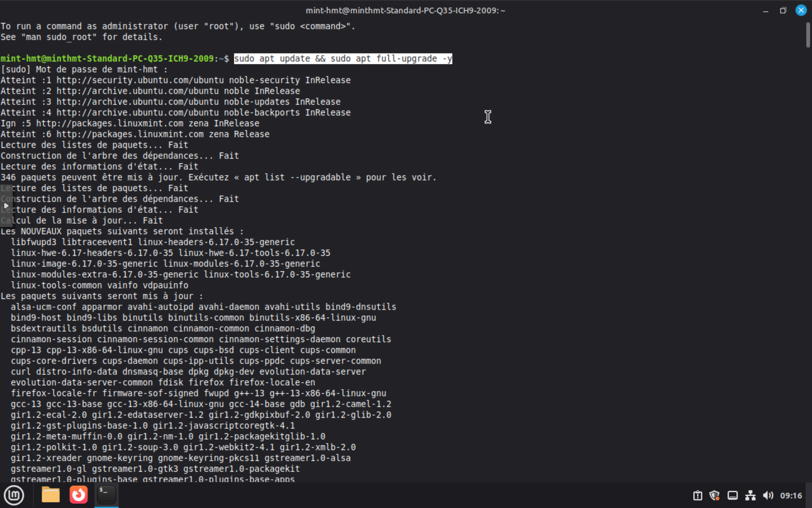Viewport: 812px width, 508px height.
Task: Open the clipboard tray icon
Action: [697, 495]
